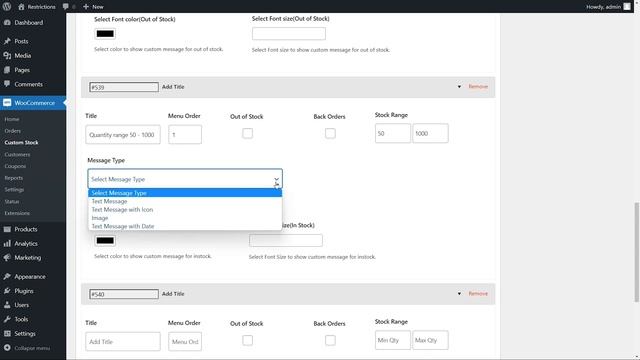Image resolution: width=640 pixels, height=360 pixels.
Task: Choose Text Message option
Action: [185, 201]
